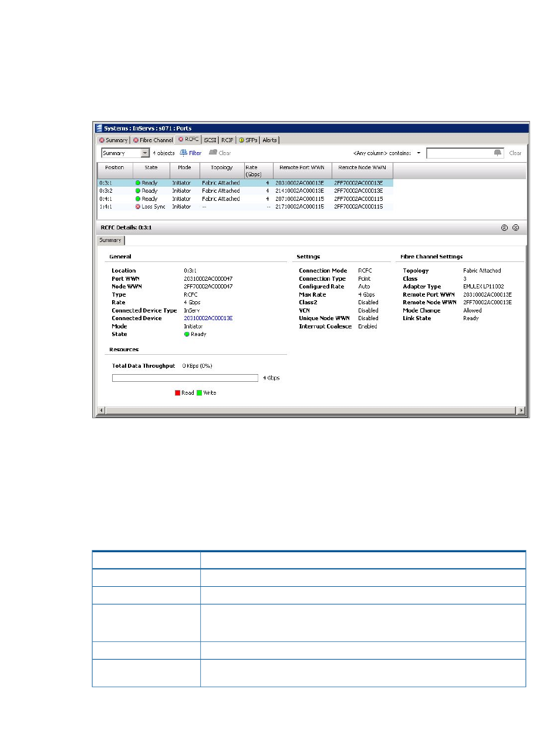560x746 pixels.
Task: Click the Adapter Type value EMULEX LP11002
Action: pos(484,287)
